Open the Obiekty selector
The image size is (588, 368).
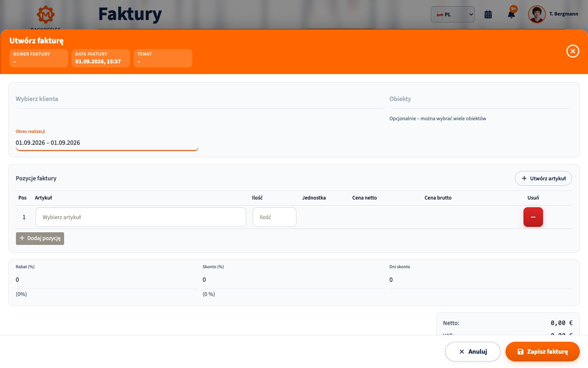click(x=480, y=99)
